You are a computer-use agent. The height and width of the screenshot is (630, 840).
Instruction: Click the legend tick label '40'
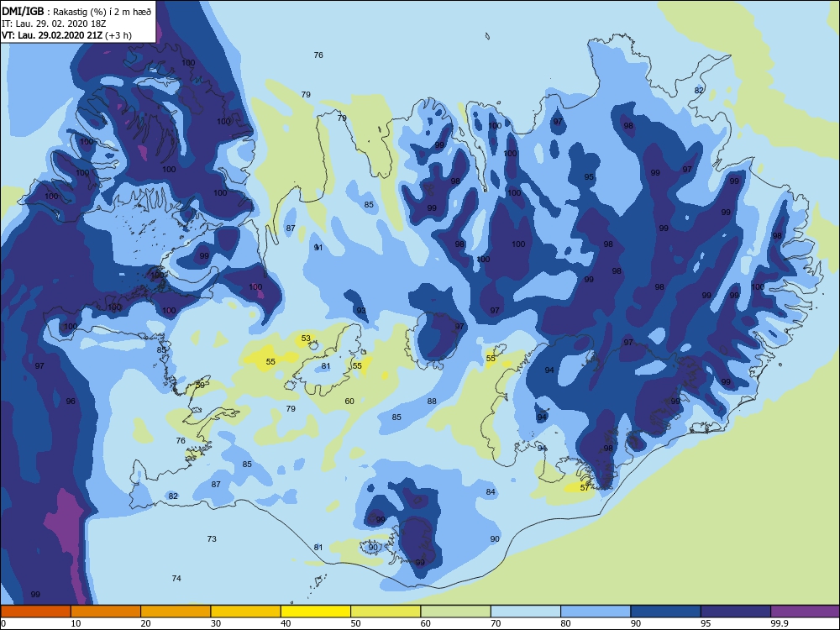[286, 623]
